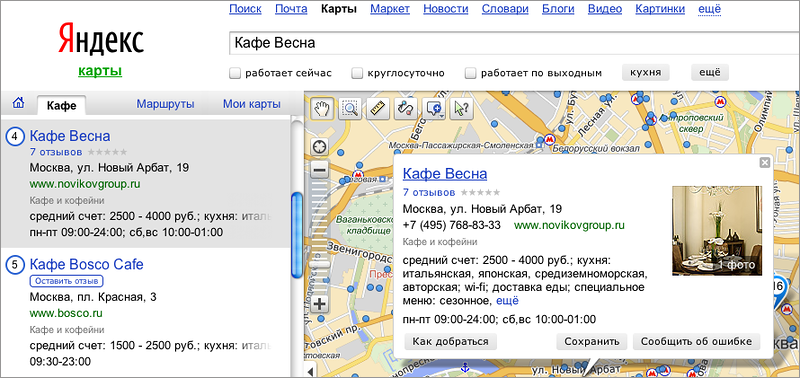Zoom in with the plus button
Screen dimensions: 800x378
coord(319,305)
